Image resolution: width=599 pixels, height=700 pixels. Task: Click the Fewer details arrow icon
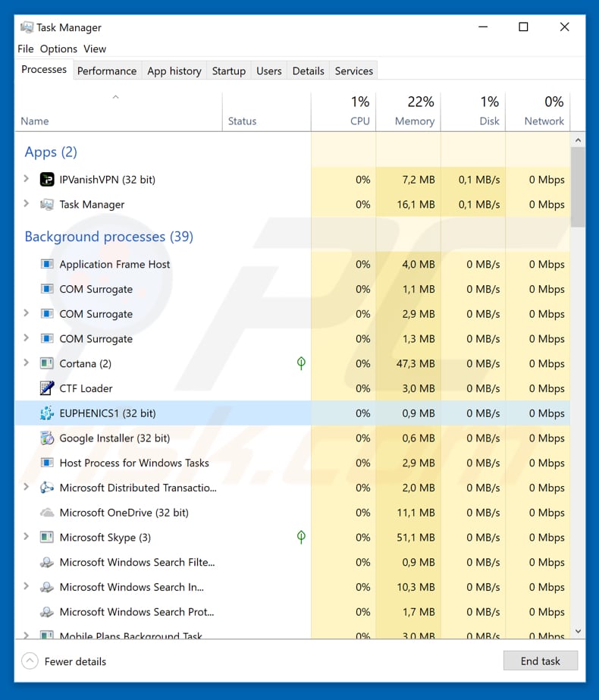[30, 661]
